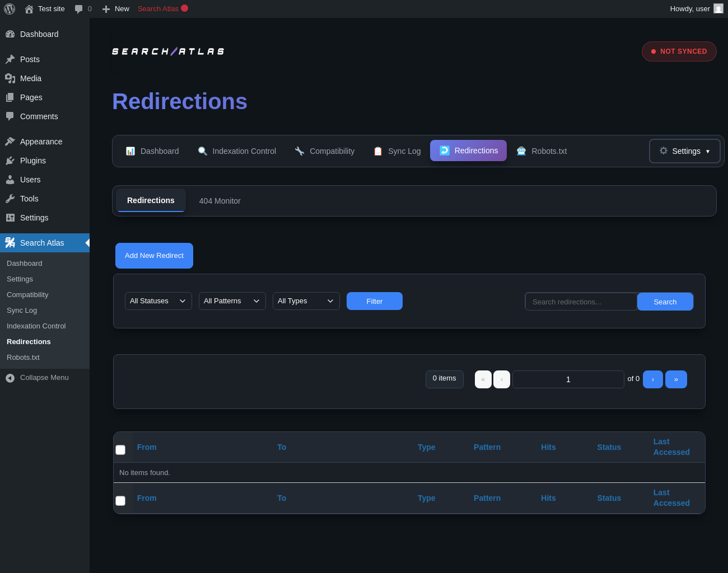
Task: Click the Appearance paintbrush icon
Action: coord(10,142)
